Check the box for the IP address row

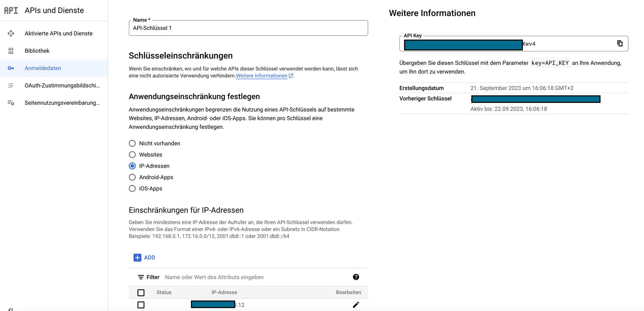tap(141, 305)
